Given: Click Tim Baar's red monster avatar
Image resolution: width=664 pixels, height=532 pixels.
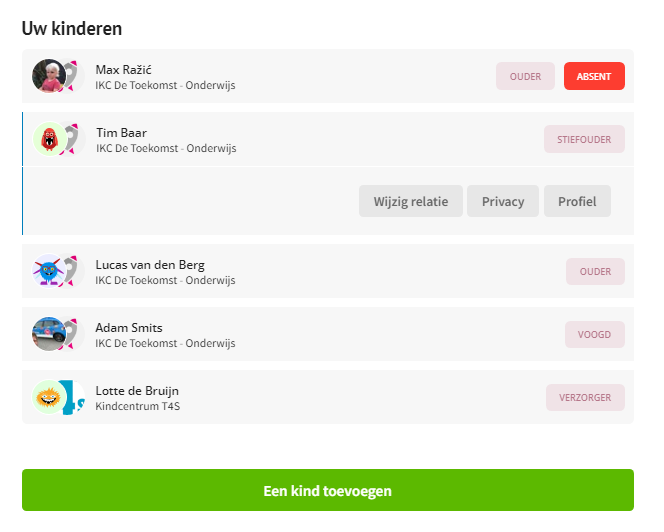Looking at the screenshot, I should click(50, 139).
